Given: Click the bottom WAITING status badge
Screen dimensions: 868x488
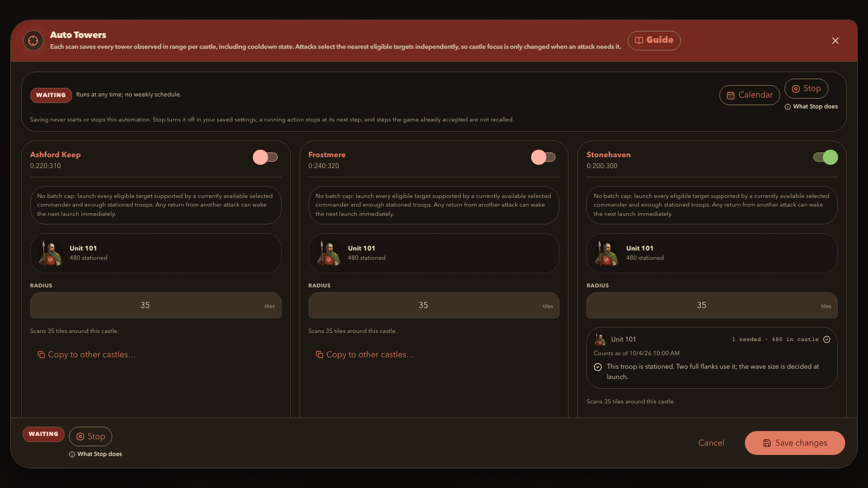Looking at the screenshot, I should point(43,434).
